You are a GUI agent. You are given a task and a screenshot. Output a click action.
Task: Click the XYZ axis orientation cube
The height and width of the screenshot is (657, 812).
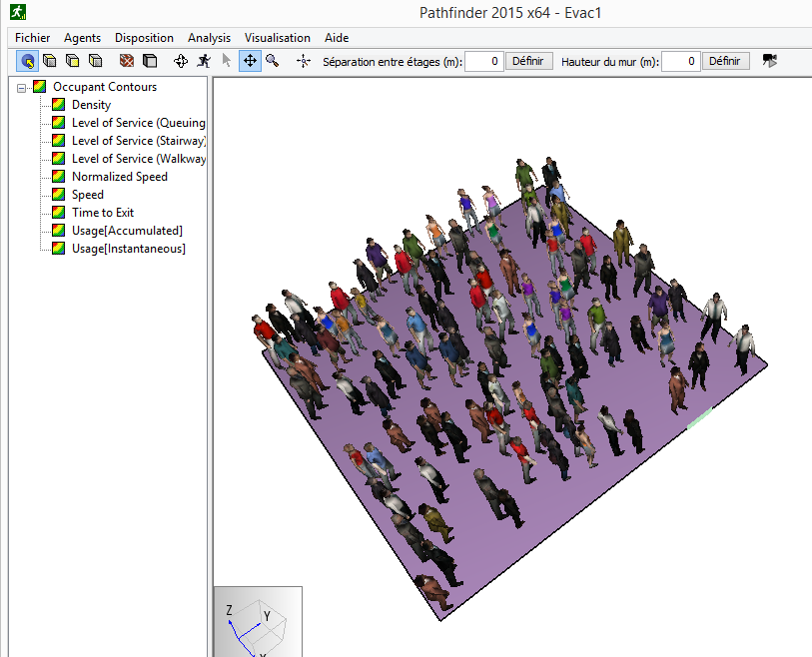[258, 622]
